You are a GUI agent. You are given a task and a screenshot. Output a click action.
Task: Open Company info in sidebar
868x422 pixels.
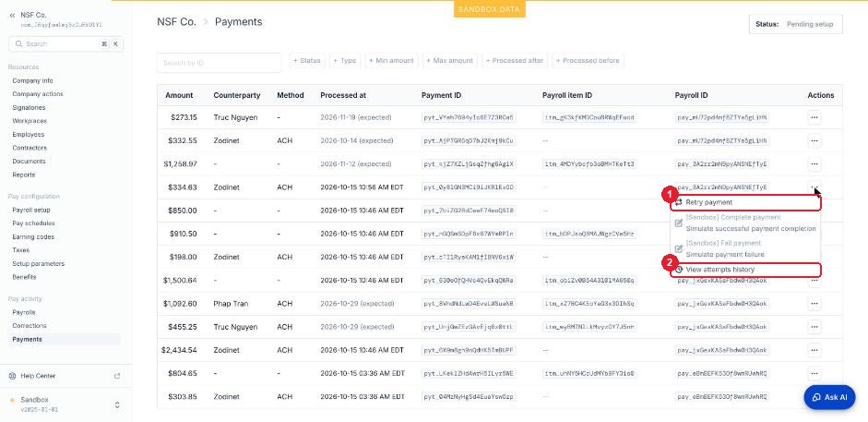(32, 81)
